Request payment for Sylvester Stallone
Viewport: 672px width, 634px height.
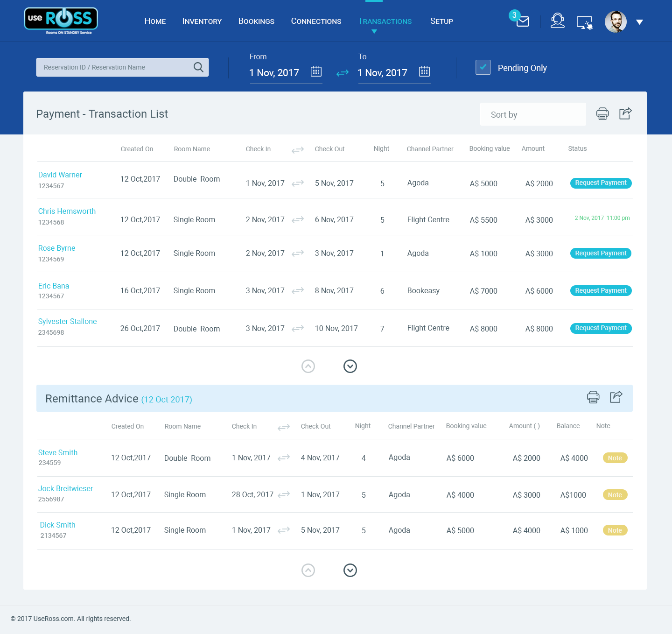pos(601,328)
